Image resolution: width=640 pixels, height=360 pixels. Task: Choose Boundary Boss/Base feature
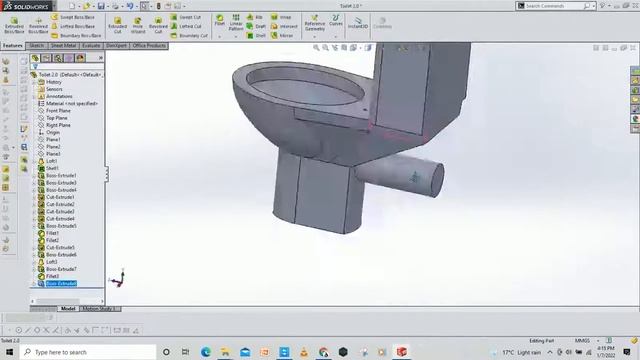click(76, 36)
